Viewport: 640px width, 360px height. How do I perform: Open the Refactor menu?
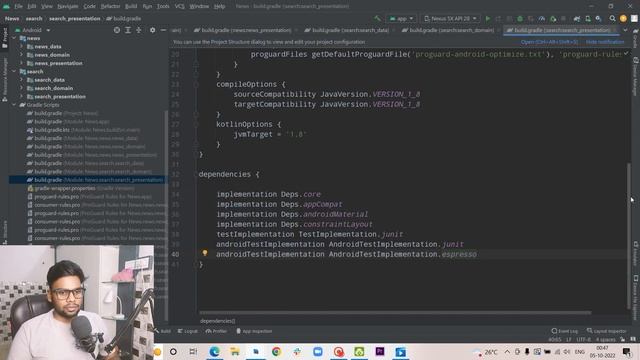(x=110, y=6)
